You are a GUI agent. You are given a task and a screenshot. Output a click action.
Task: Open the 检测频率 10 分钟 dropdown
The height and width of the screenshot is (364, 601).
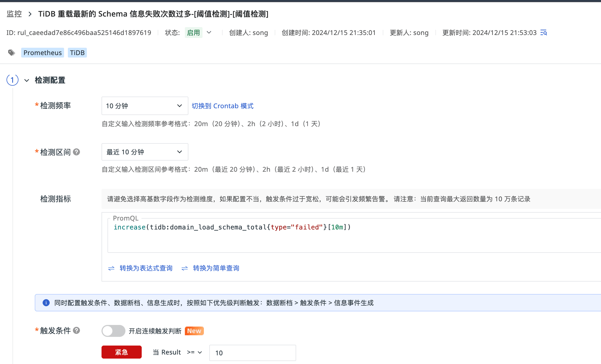(145, 106)
